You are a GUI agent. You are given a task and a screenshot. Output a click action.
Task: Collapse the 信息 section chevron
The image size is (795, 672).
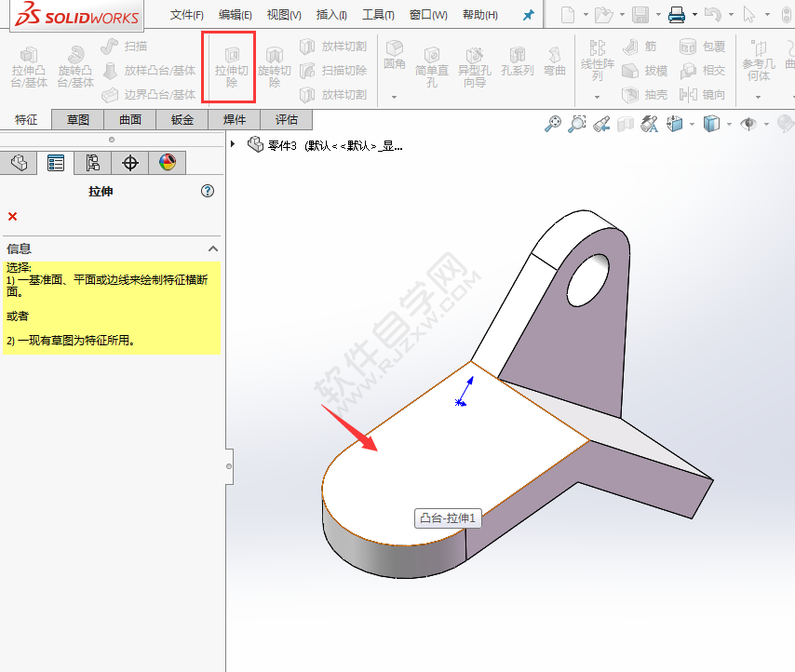point(213,249)
